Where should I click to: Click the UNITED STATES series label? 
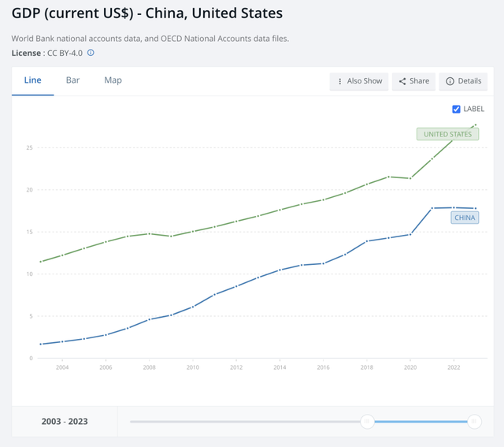tap(448, 134)
